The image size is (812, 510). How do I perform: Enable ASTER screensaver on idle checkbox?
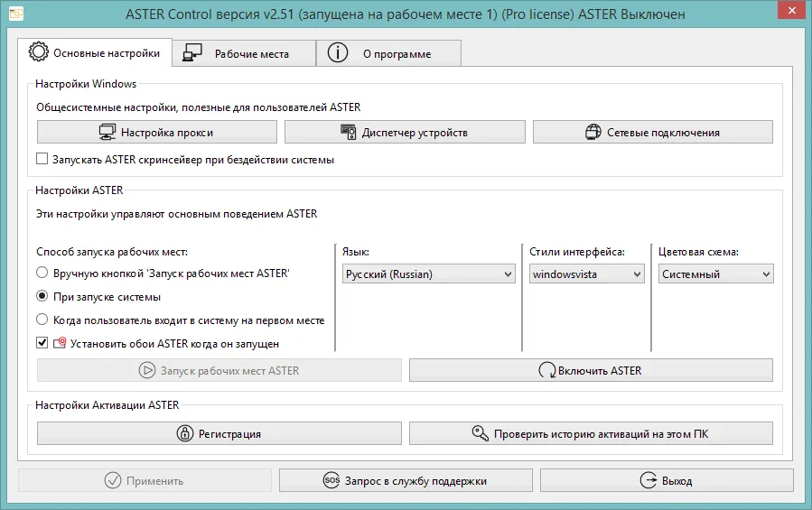[x=42, y=160]
